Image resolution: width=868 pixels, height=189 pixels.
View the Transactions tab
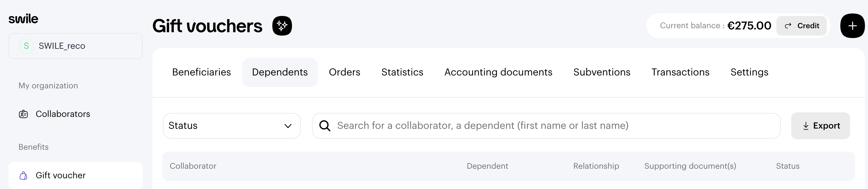pos(680,72)
